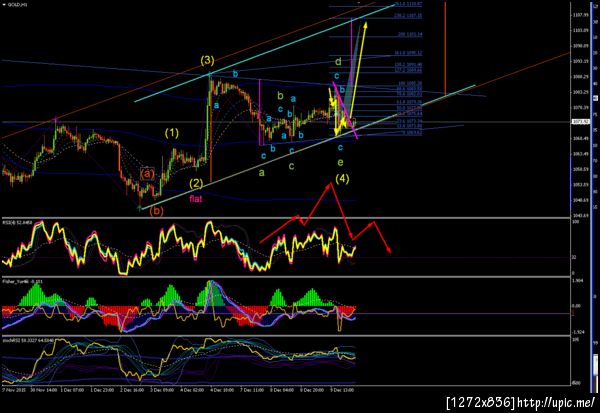Click the 2 Dec 16:00 time label
This screenshot has height=413, width=600.
coord(132,390)
